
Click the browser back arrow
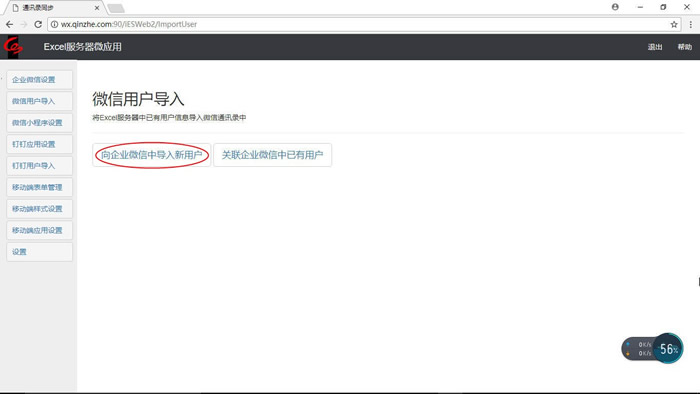tap(9, 25)
